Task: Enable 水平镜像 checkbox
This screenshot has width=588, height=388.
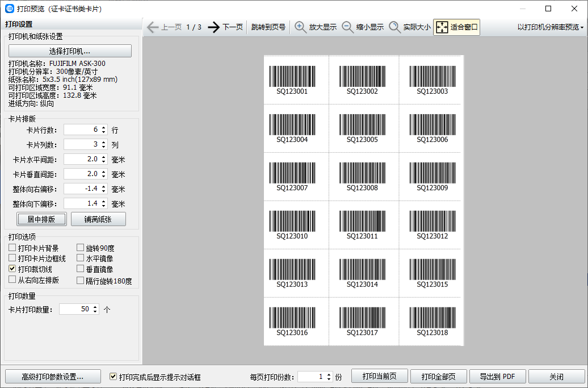Action: pos(80,258)
